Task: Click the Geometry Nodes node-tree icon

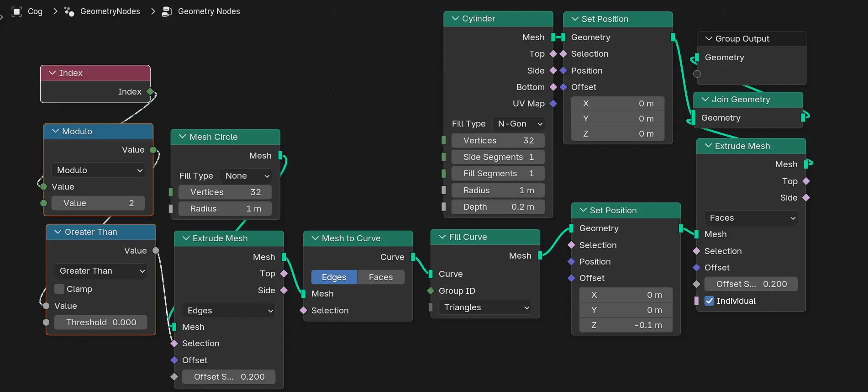Action: point(167,11)
